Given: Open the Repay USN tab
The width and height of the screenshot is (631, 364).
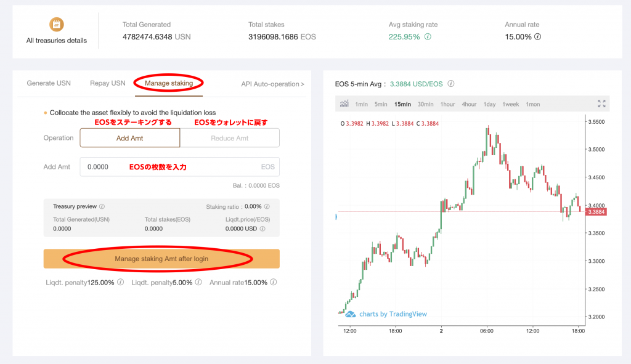Looking at the screenshot, I should click(x=108, y=83).
